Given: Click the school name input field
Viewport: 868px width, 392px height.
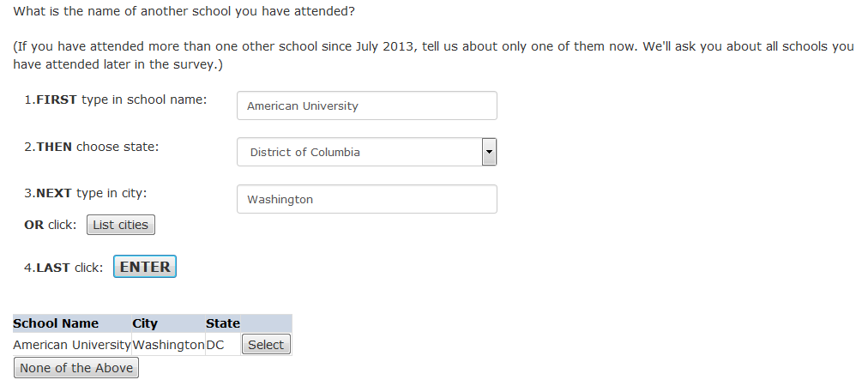Looking at the screenshot, I should click(x=366, y=106).
